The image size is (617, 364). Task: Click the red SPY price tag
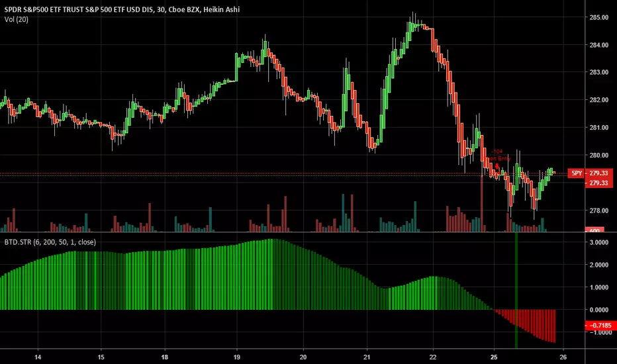point(577,173)
